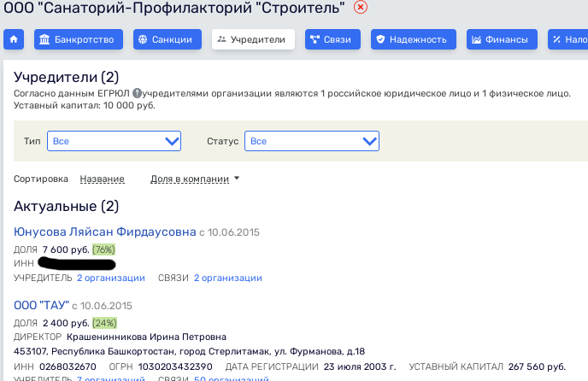Viewport: 588px width, 381px height.
Task: Click the ИНН value 0268032670
Action: (x=68, y=366)
